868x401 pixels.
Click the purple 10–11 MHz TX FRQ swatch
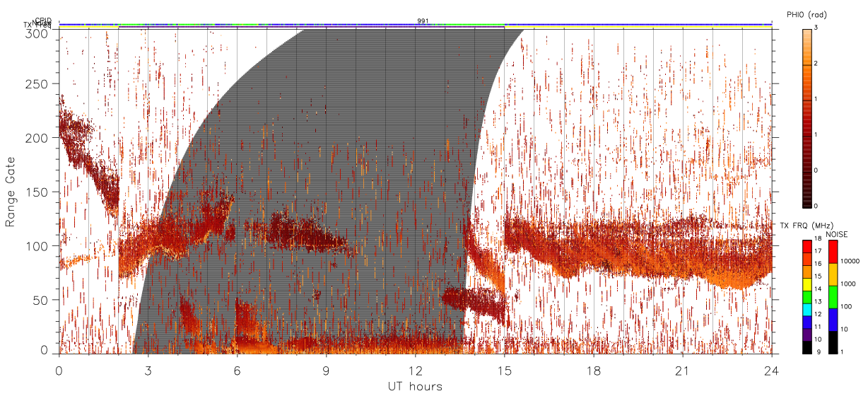pos(807,335)
